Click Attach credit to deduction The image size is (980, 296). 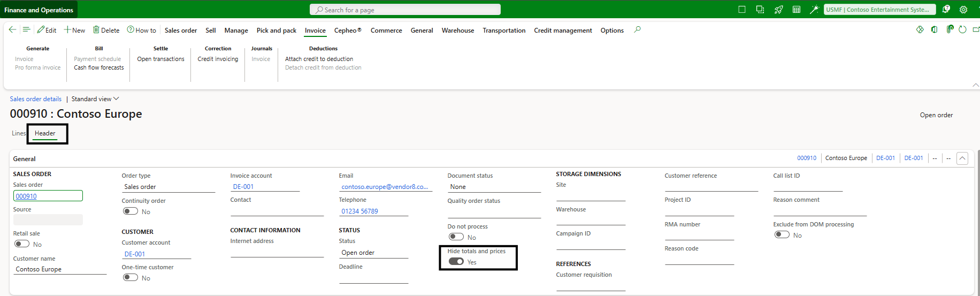[319, 59]
